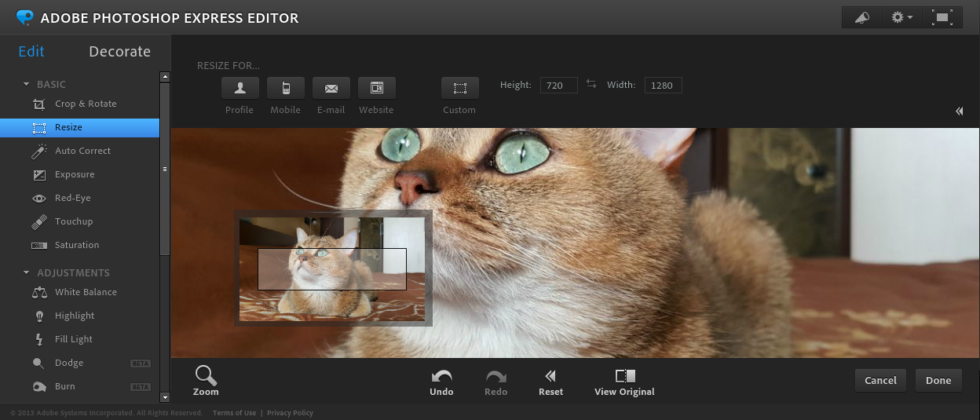Click sidebar scrollbar down arrow
Screen dimensions: 980x420
tap(165, 398)
